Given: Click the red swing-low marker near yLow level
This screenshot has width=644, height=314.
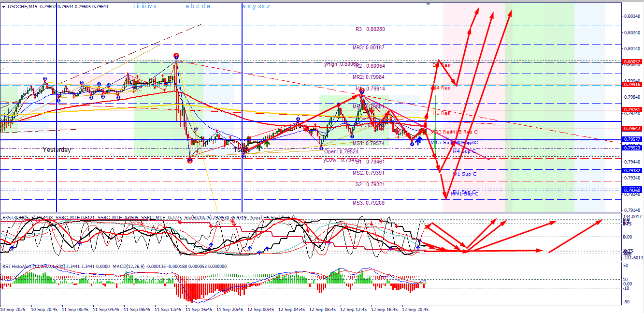Looking at the screenshot, I should point(189,161).
